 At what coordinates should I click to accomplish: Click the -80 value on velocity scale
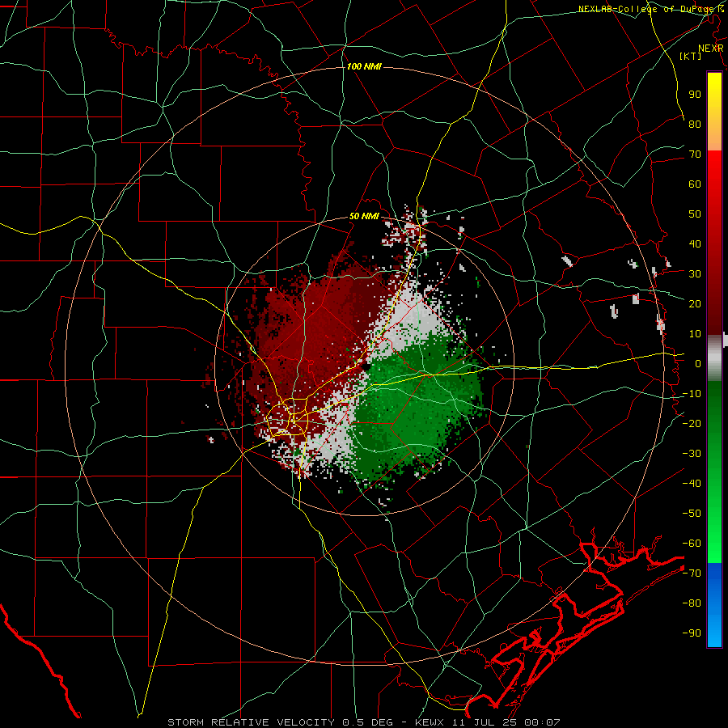(x=692, y=603)
